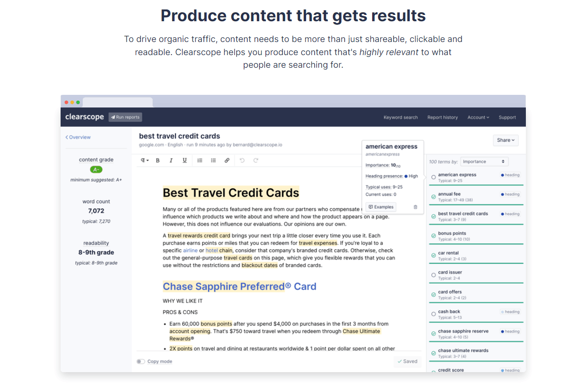Viewport: 586px width, 392px height.
Task: Select the american express term circle
Action: tap(434, 177)
